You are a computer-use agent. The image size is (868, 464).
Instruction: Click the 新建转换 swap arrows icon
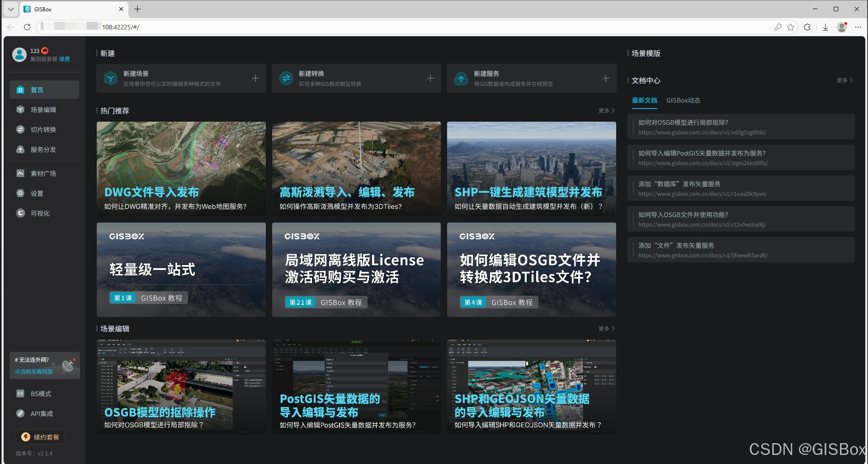[286, 78]
